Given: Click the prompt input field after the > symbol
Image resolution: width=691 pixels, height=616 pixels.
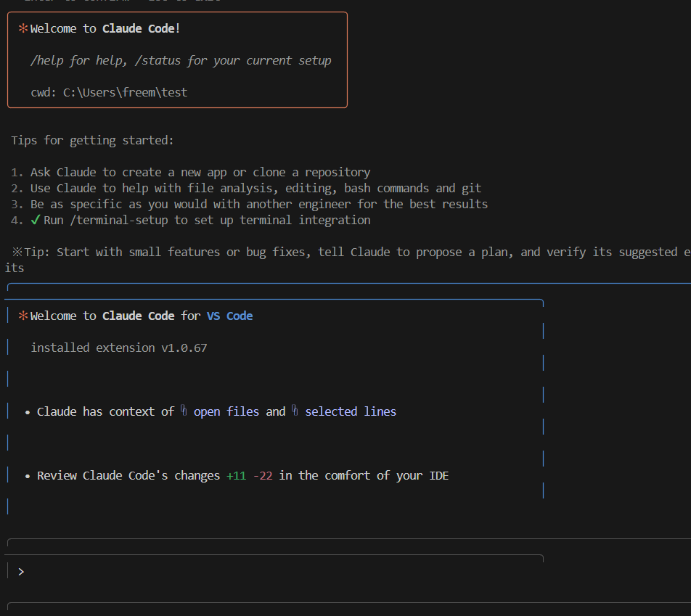Looking at the screenshot, I should (x=282, y=572).
